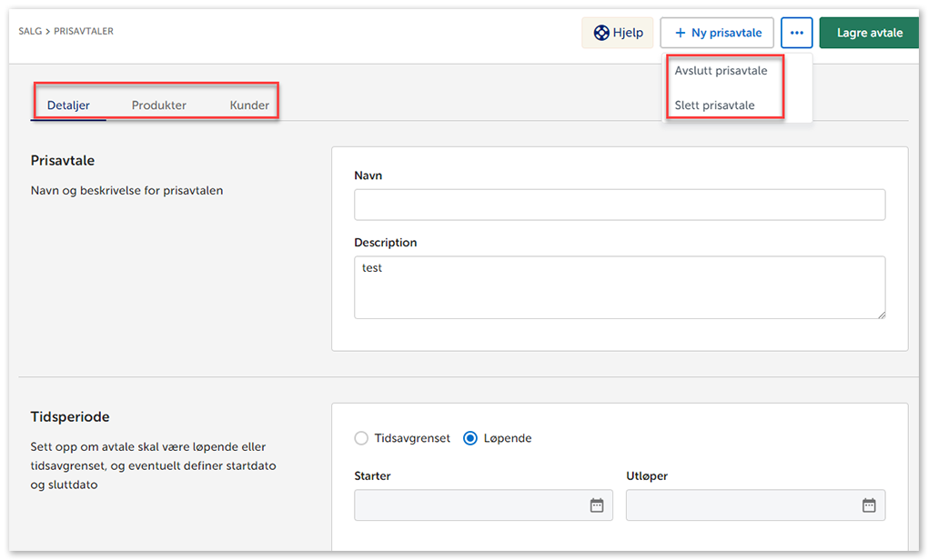Viewport: 928px width, 560px height.
Task: Click the Starter date input field
Action: click(x=469, y=505)
